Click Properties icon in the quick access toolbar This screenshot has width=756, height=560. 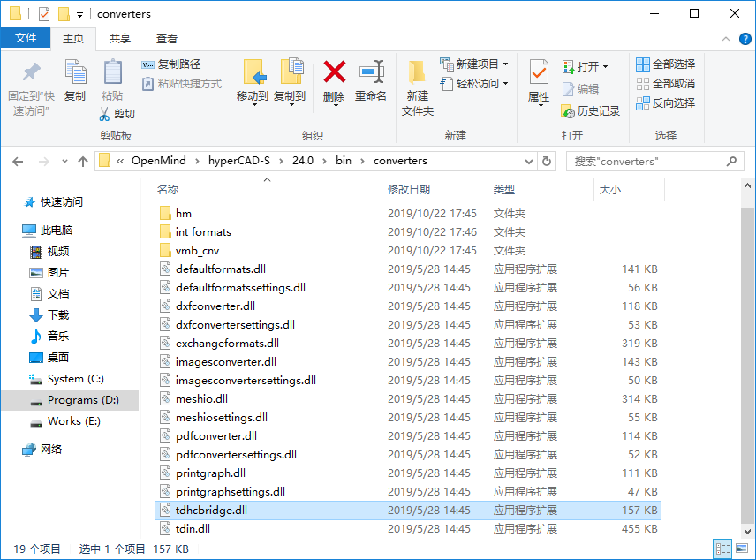point(44,14)
